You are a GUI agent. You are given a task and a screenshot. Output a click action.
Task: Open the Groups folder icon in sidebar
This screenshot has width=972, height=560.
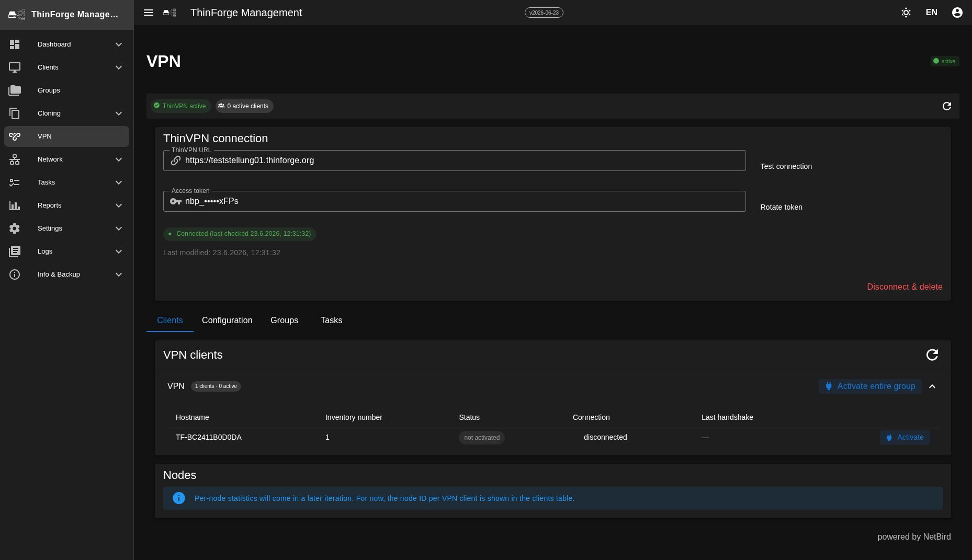click(x=15, y=90)
